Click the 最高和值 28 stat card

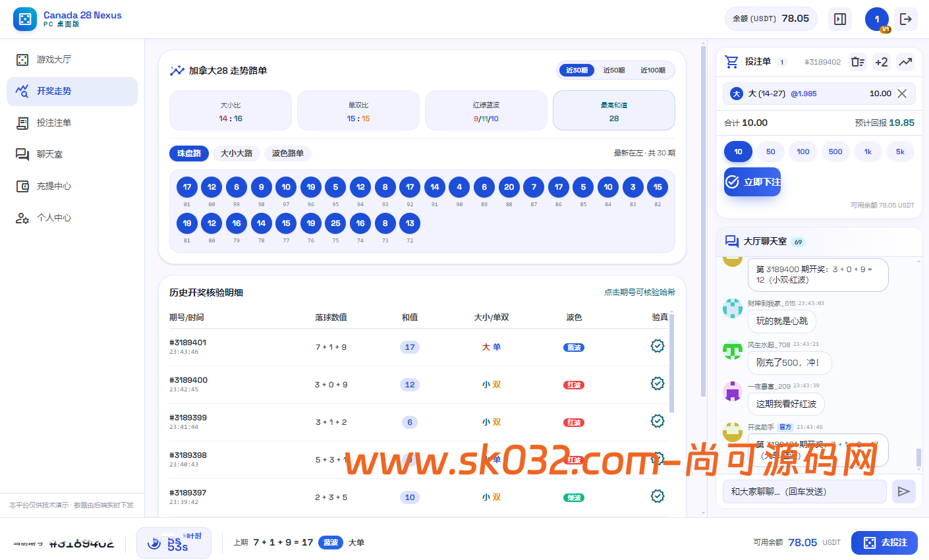click(614, 111)
